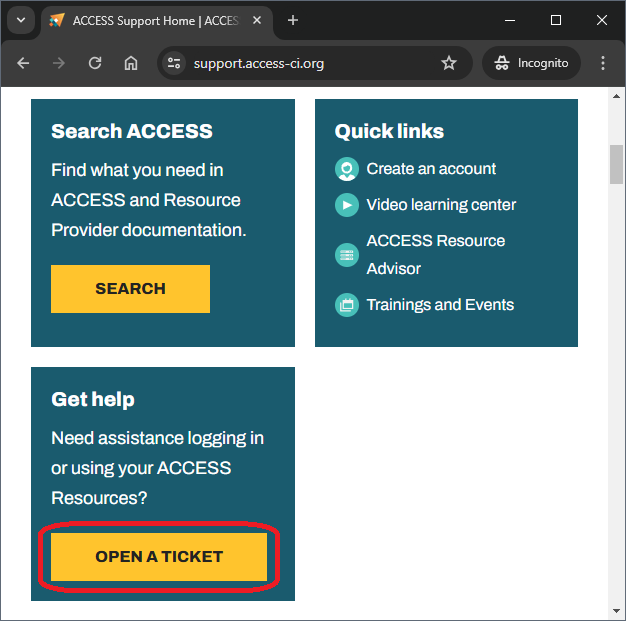Select the ACCESS Support Home tab
The width and height of the screenshot is (626, 621).
156,21
